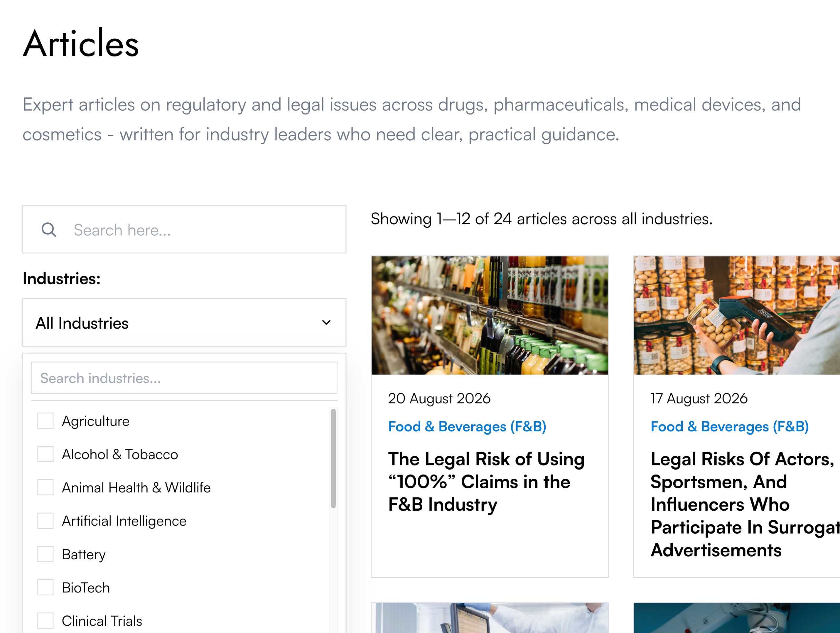Open Food & Beverages link dated 20 August
The height and width of the screenshot is (633, 840).
(x=467, y=427)
